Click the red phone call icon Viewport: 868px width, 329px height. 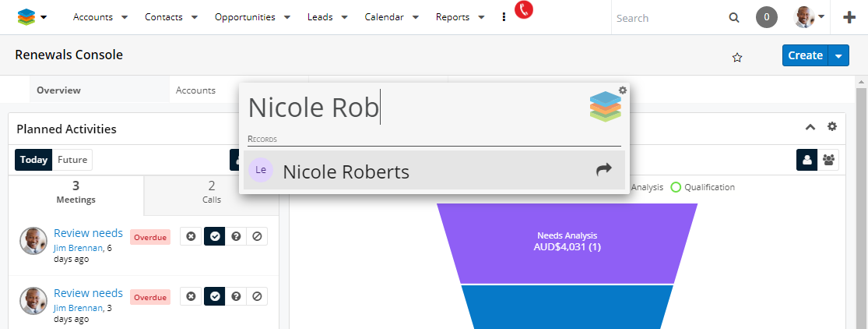[524, 10]
